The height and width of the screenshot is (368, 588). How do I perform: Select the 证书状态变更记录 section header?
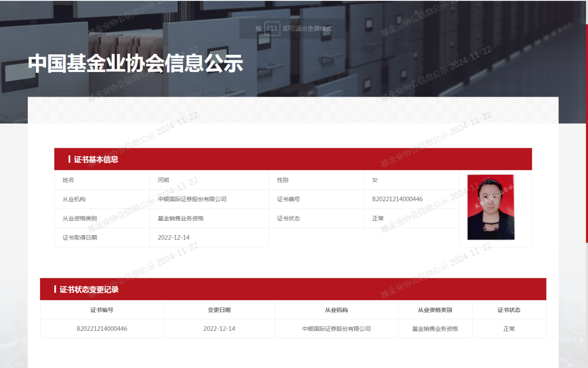[89, 289]
